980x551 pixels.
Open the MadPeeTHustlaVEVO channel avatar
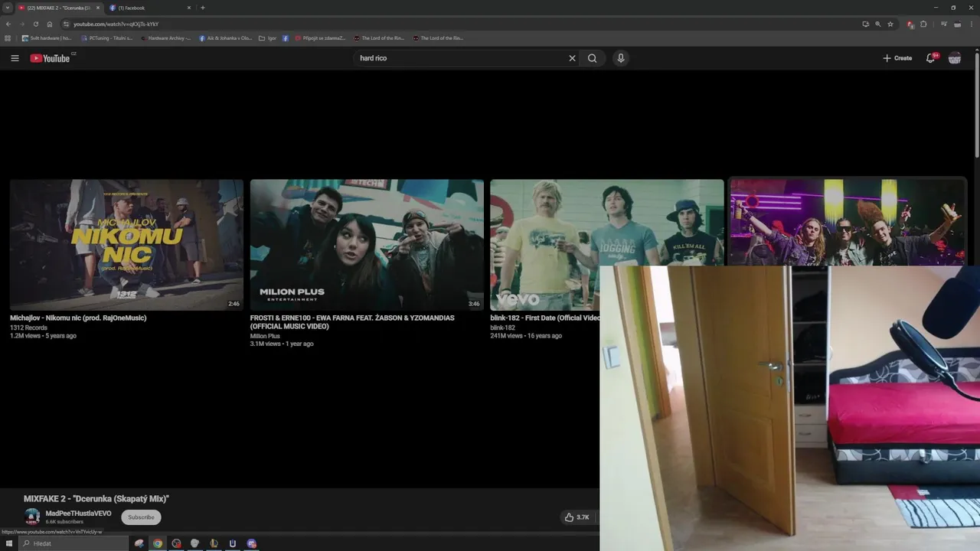coord(32,517)
